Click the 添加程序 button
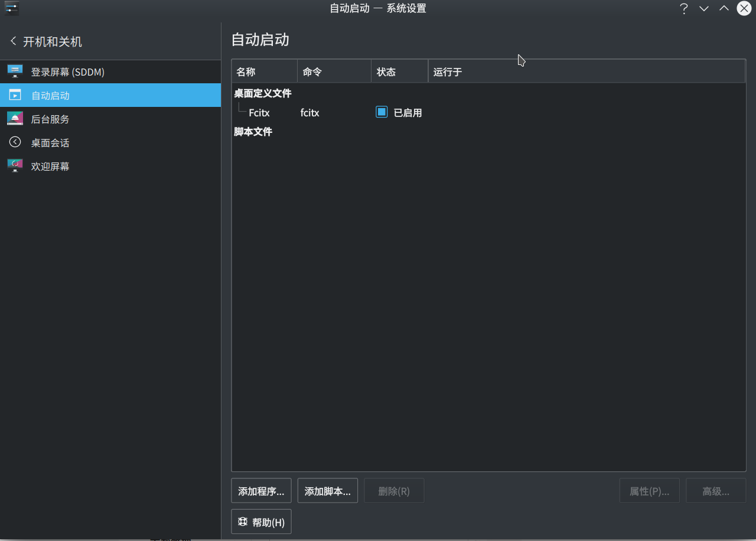Image resolution: width=756 pixels, height=541 pixels. (261, 490)
